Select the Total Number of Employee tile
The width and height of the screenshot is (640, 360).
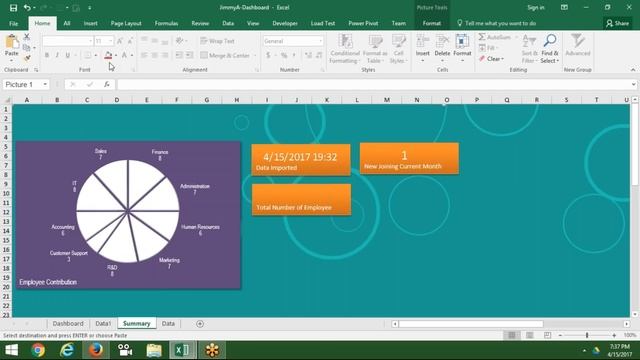tap(301, 199)
